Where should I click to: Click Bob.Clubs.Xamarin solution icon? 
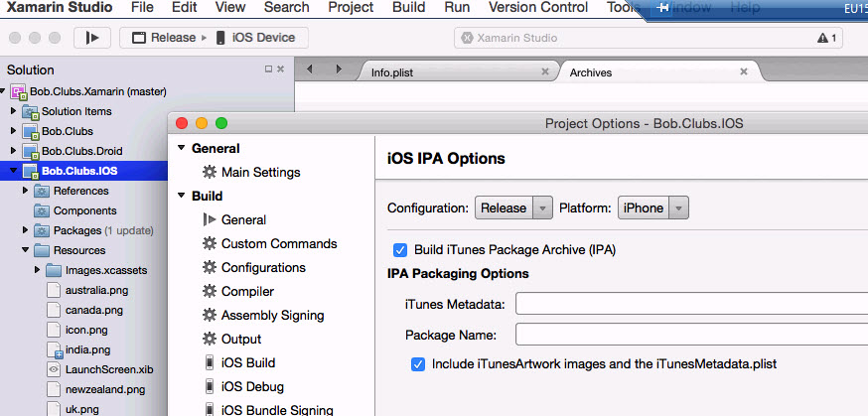[x=19, y=91]
